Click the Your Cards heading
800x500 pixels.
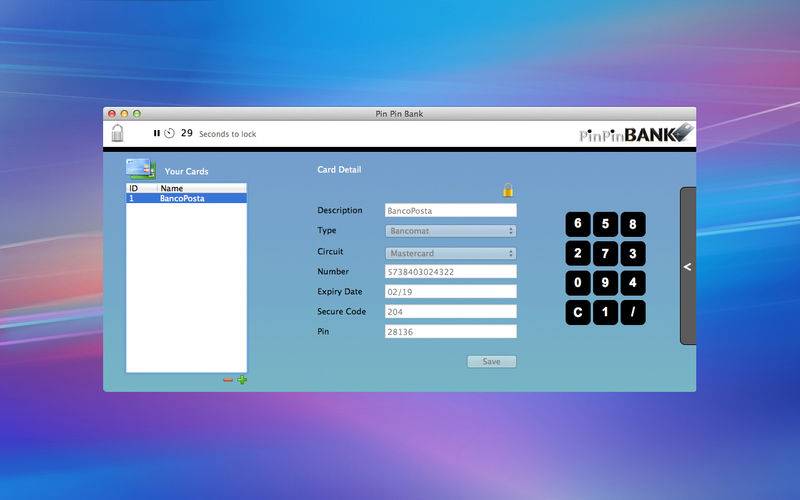pos(186,171)
